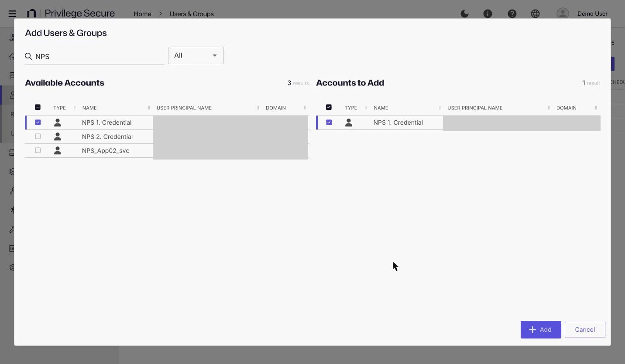Check the NPS_App02_svc checkbox
The image size is (625, 364).
pos(38,150)
